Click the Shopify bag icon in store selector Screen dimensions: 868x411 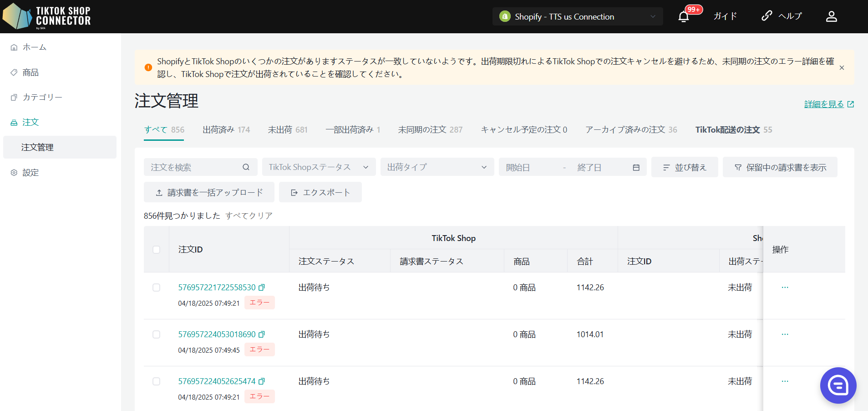pos(505,16)
